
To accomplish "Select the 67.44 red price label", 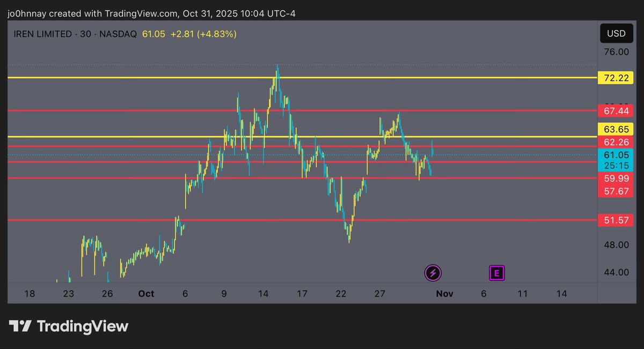I will tap(616, 111).
